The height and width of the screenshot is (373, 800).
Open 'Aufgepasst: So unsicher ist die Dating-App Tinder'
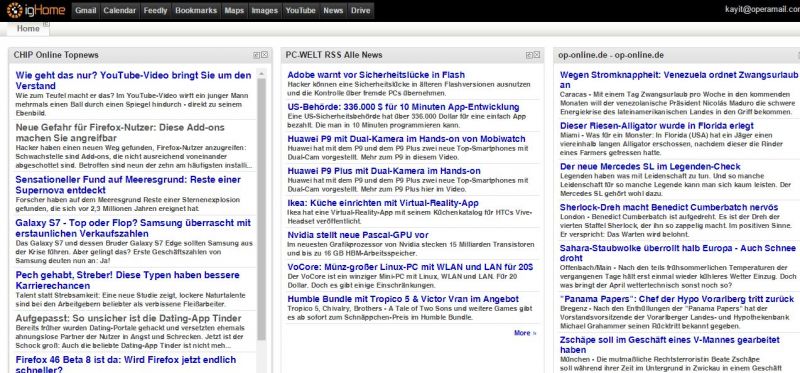click(x=129, y=318)
